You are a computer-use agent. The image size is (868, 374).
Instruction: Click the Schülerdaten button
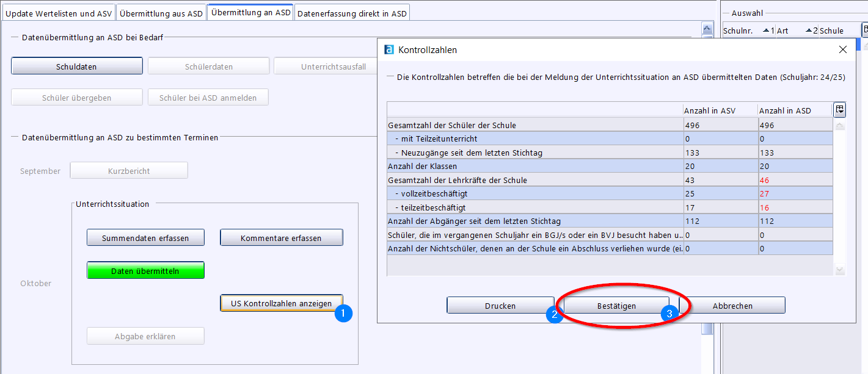tap(209, 66)
